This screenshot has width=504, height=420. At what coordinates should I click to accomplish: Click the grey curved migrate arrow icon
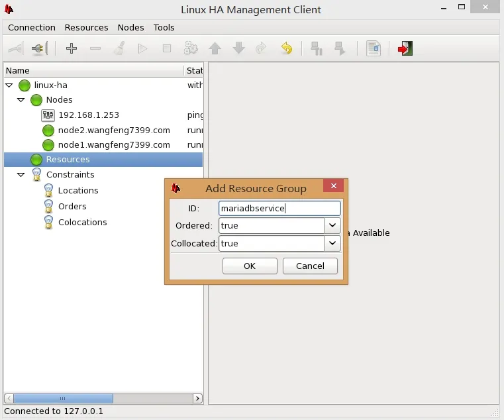point(261,48)
